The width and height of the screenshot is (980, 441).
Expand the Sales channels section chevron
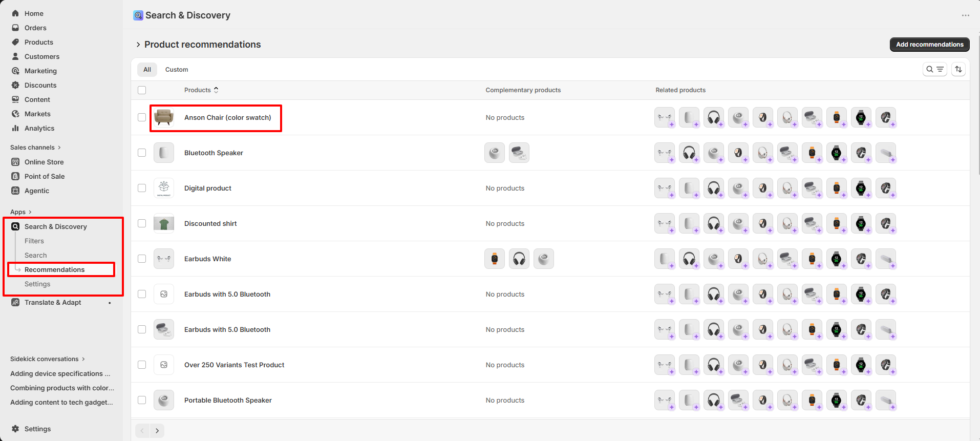pyautogui.click(x=59, y=148)
